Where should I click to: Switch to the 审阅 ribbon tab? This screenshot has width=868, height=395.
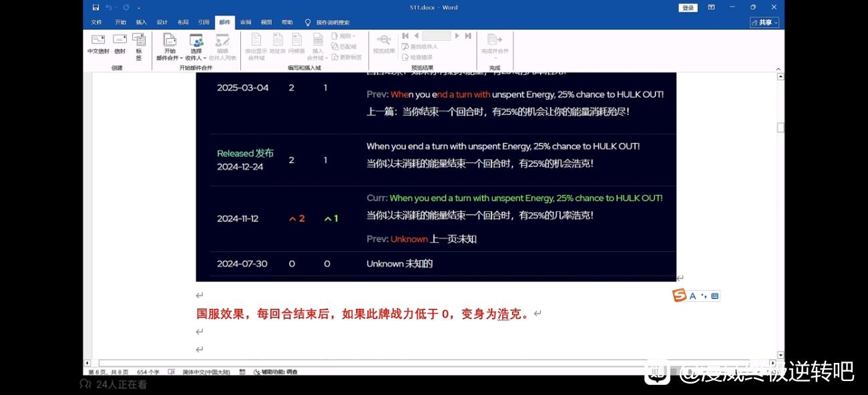(x=246, y=22)
